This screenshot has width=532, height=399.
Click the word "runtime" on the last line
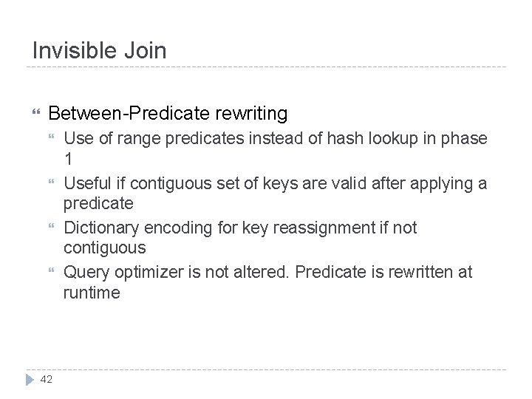(x=91, y=293)
